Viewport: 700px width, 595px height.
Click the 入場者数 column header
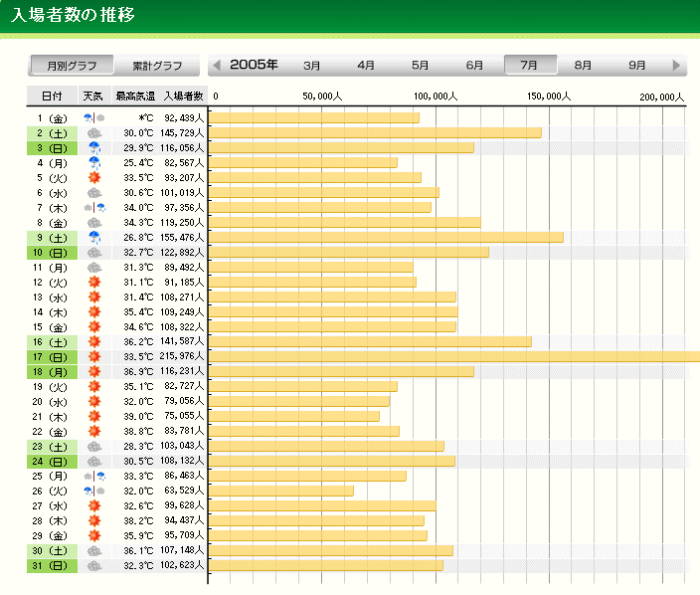[x=183, y=97]
